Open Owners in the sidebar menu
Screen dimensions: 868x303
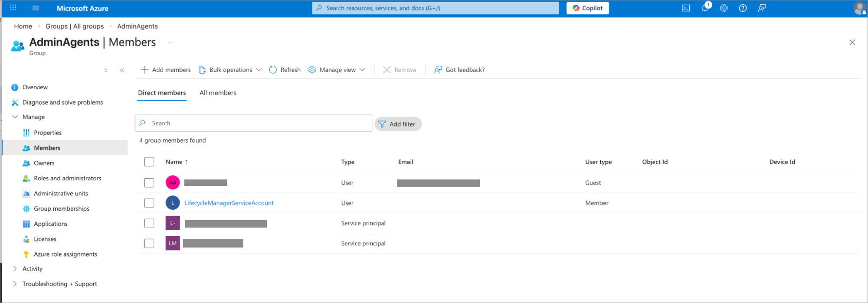pyautogui.click(x=44, y=163)
